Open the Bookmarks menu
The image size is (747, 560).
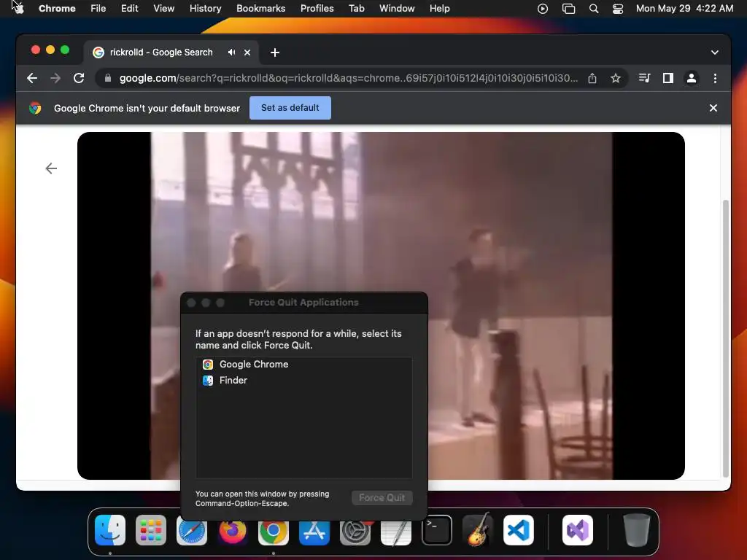[x=260, y=8]
